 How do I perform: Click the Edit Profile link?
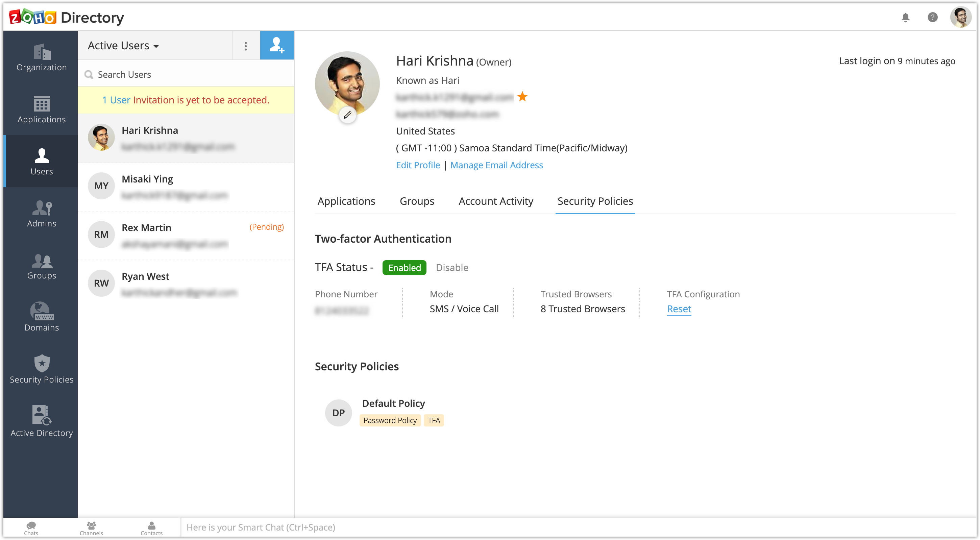pos(418,165)
